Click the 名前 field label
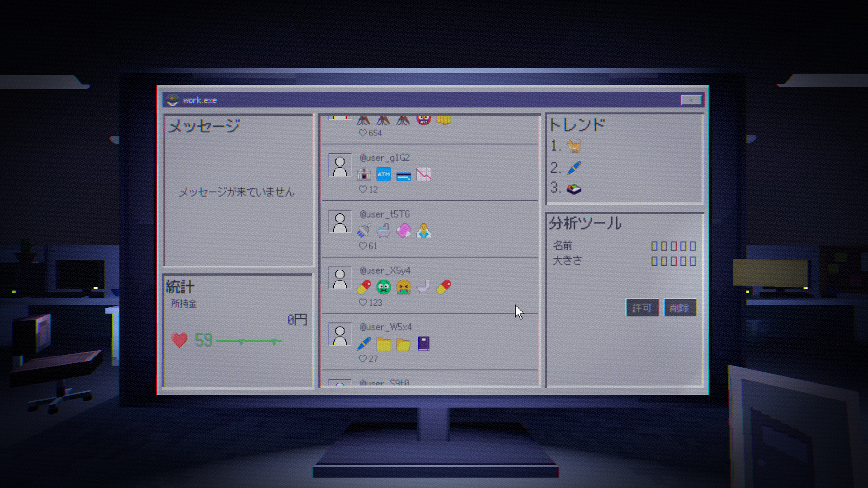 click(x=563, y=245)
